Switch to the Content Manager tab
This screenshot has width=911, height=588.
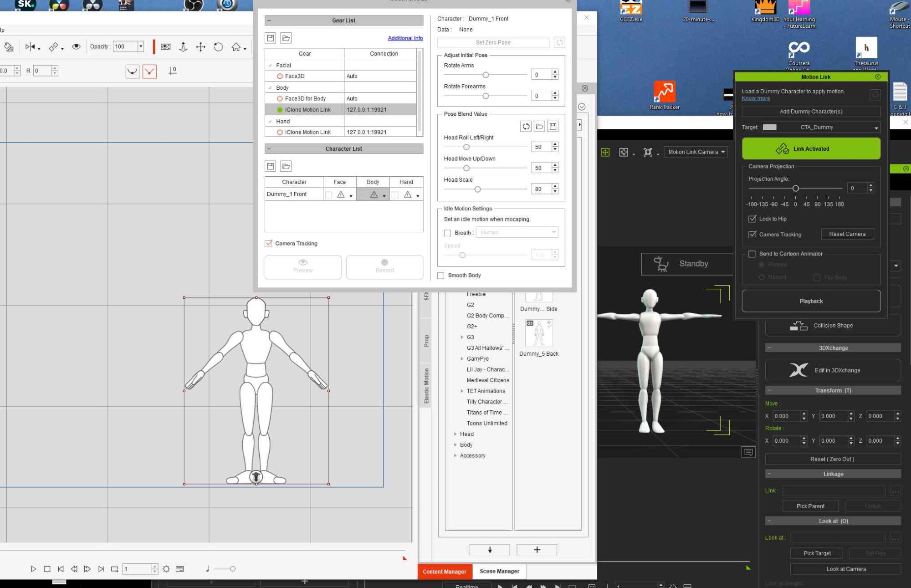(x=445, y=572)
